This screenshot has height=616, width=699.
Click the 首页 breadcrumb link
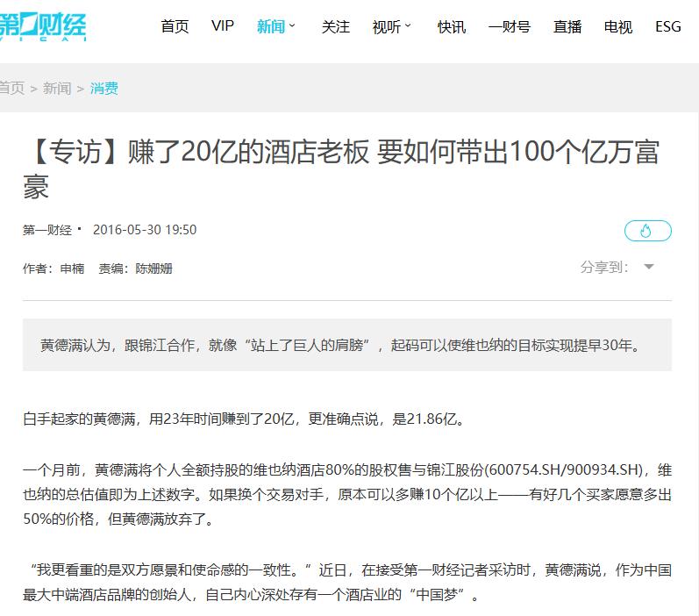(11, 89)
